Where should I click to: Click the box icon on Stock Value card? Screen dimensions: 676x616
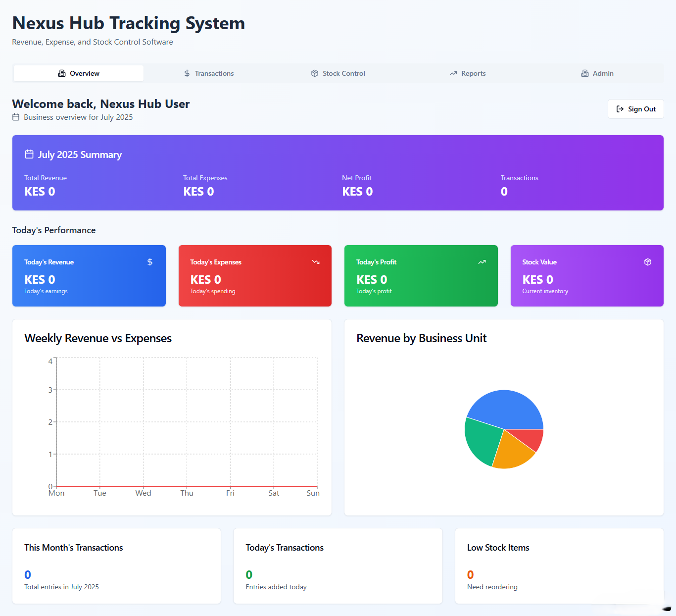click(x=647, y=262)
